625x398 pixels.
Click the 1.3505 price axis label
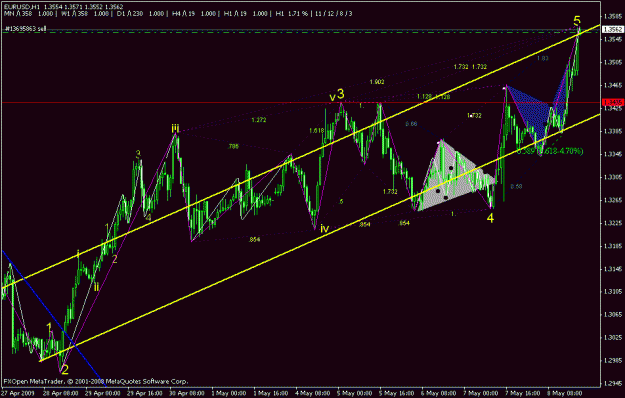pos(613,62)
